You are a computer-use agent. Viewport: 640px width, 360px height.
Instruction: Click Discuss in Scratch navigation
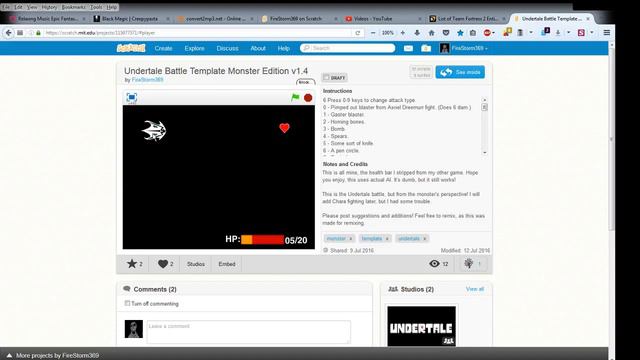click(227, 48)
